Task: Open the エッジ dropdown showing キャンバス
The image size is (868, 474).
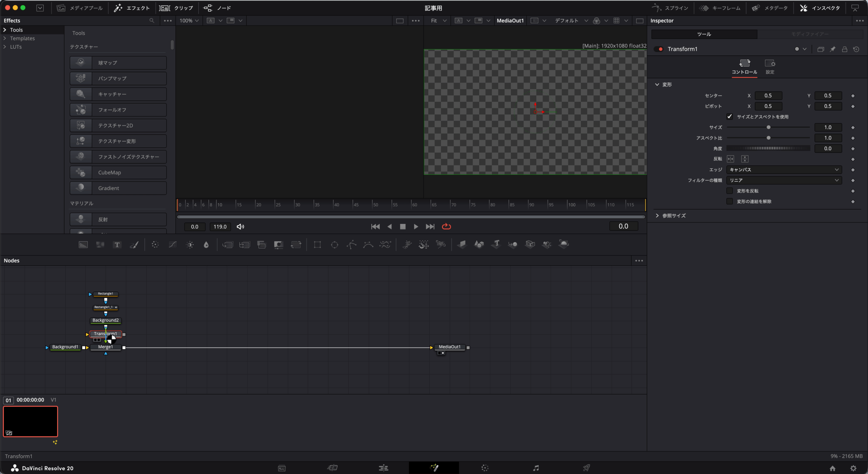Action: point(784,170)
